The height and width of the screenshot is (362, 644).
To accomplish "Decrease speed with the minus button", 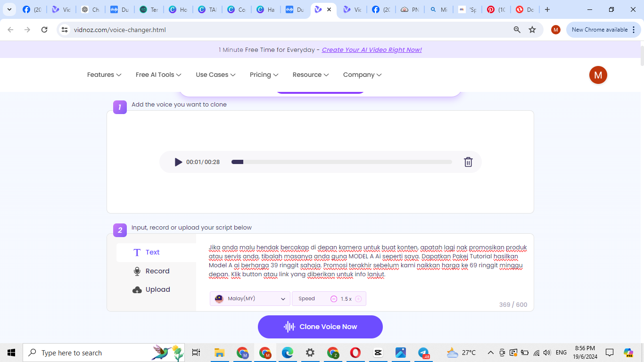I will 334,299.
